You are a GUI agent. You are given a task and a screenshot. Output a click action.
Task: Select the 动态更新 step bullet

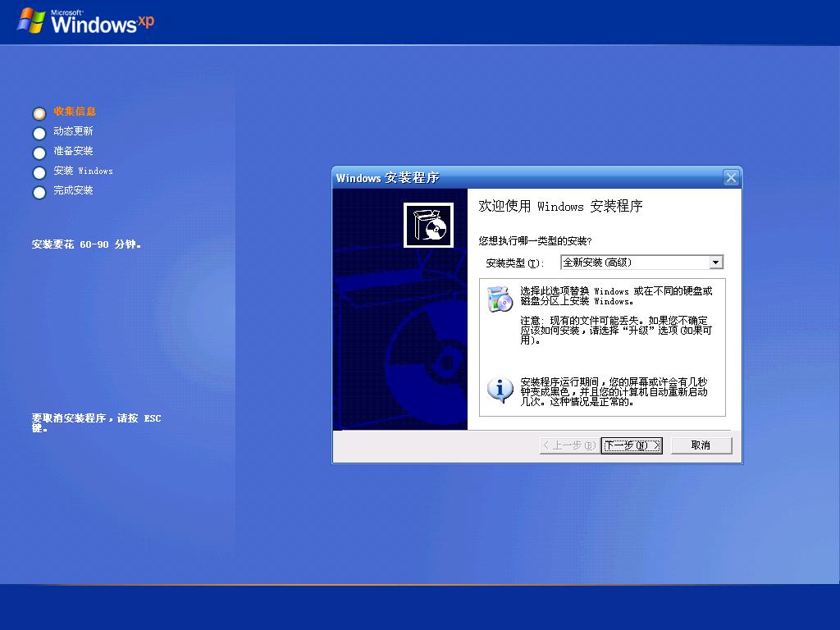[x=39, y=134]
